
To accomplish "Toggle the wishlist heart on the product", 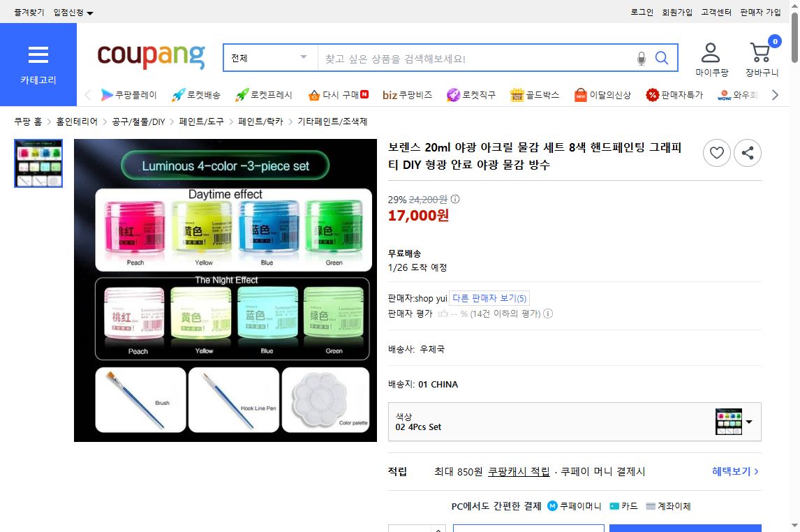I will (716, 153).
